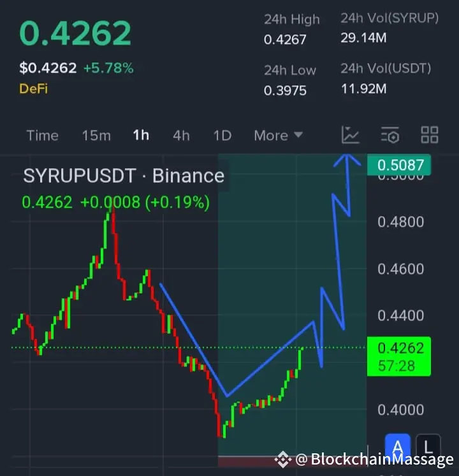Click the current price 0.4262 countdown label

pyautogui.click(x=399, y=356)
